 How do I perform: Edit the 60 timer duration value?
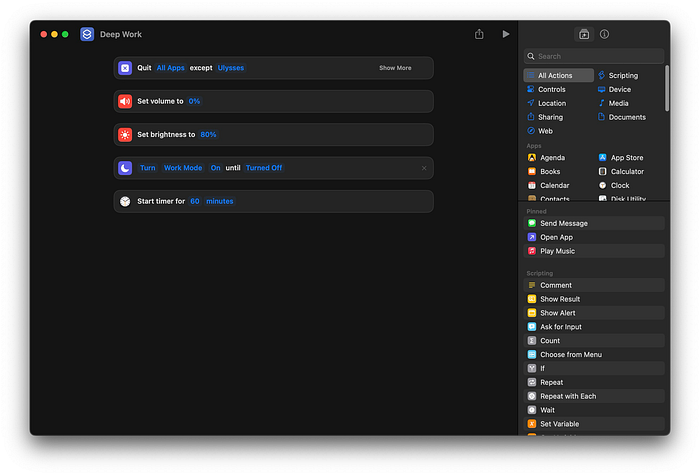pyautogui.click(x=195, y=201)
